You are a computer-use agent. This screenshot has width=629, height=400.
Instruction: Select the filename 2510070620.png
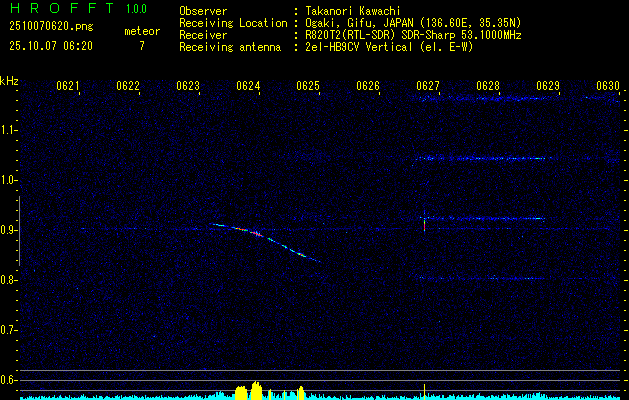pyautogui.click(x=51, y=27)
